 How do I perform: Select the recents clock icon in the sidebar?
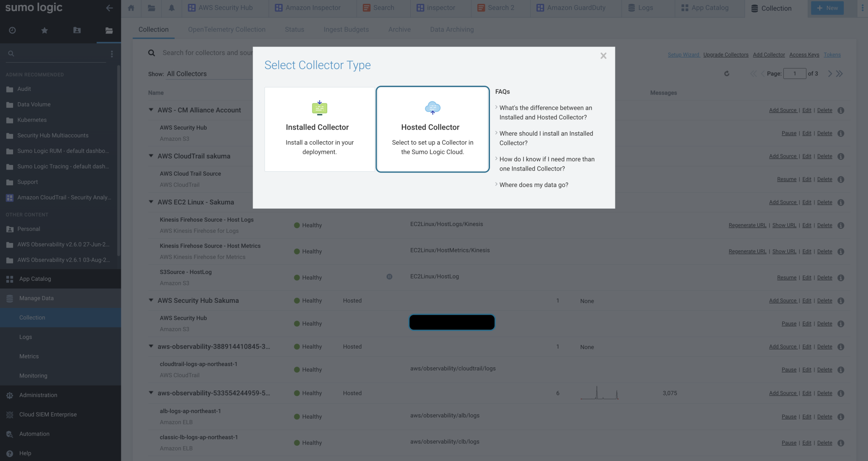(12, 31)
